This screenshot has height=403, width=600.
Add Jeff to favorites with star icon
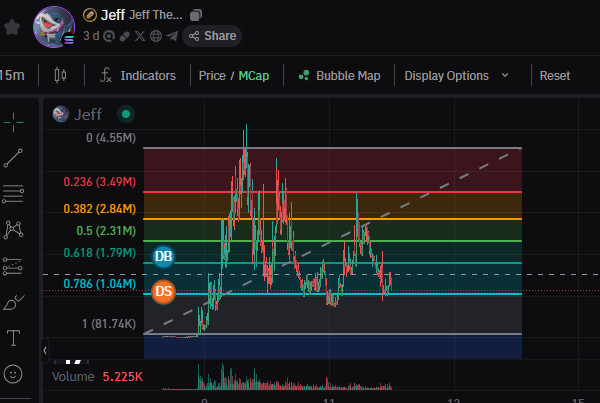(12, 27)
